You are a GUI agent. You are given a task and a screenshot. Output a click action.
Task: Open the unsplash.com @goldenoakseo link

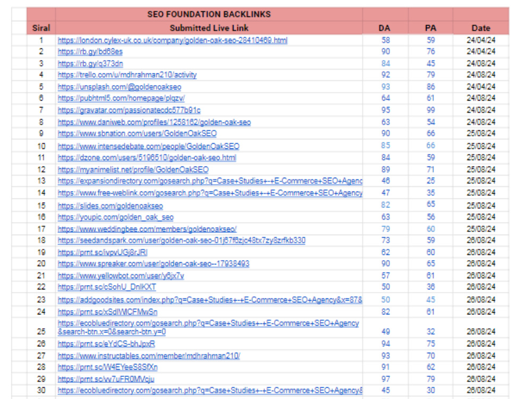[119, 87]
